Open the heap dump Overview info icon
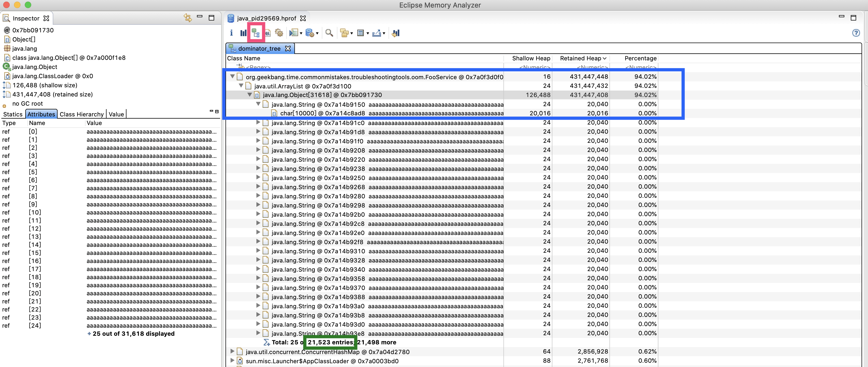The height and width of the screenshot is (367, 868). click(231, 33)
